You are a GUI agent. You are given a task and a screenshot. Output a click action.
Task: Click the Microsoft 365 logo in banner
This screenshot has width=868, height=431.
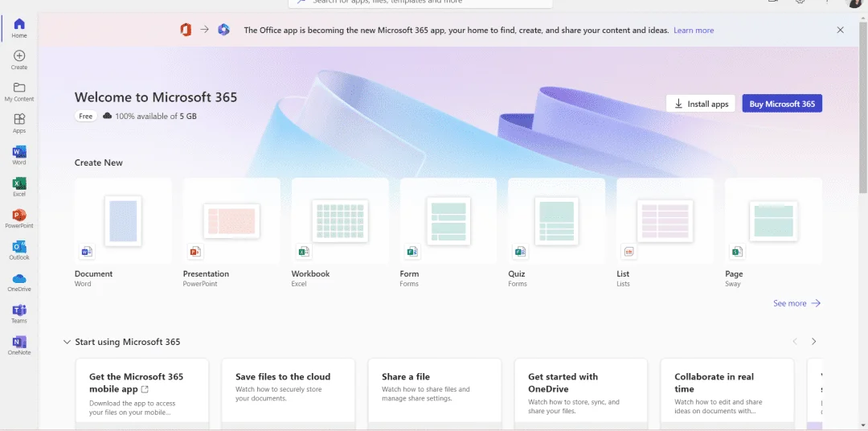pyautogui.click(x=223, y=30)
